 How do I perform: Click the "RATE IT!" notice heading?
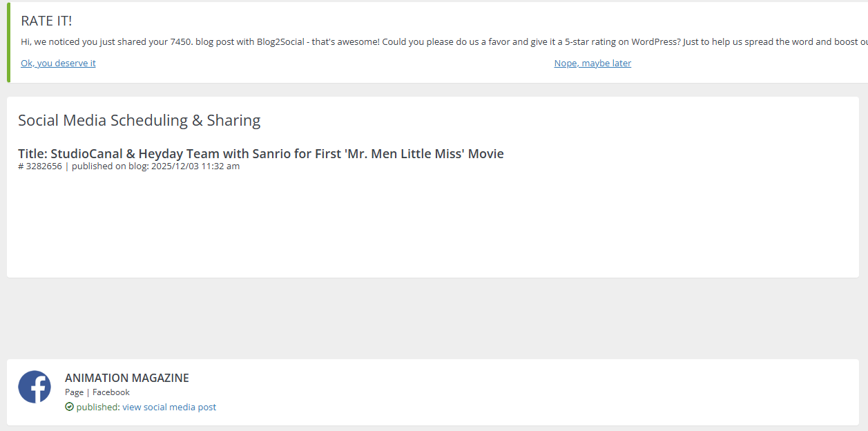46,21
